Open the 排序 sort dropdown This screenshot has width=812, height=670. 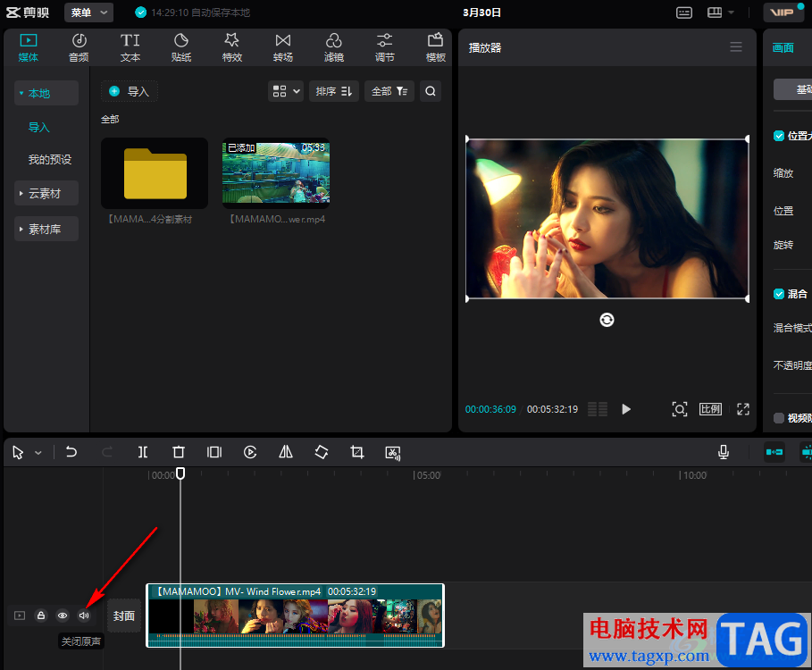333,91
